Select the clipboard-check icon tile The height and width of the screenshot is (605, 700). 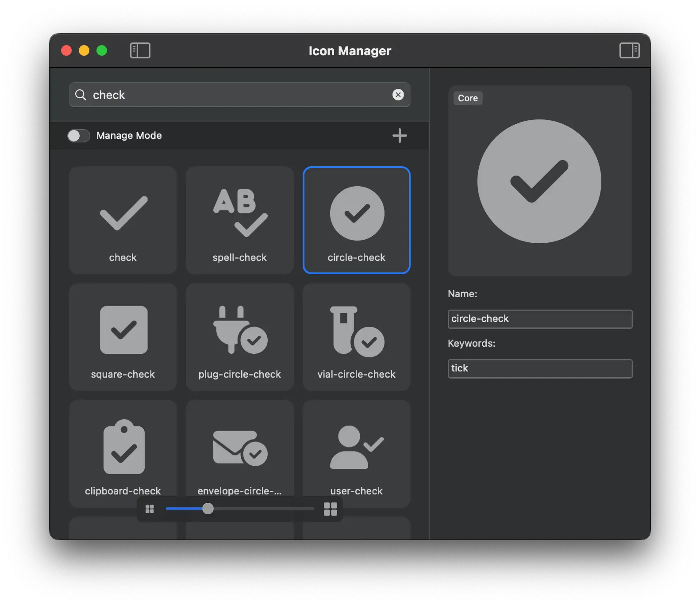(123, 454)
